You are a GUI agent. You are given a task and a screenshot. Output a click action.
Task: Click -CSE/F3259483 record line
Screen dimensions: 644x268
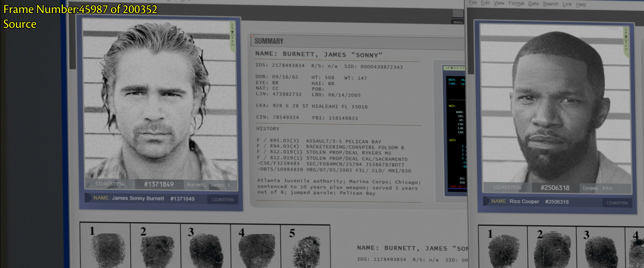click(x=330, y=164)
